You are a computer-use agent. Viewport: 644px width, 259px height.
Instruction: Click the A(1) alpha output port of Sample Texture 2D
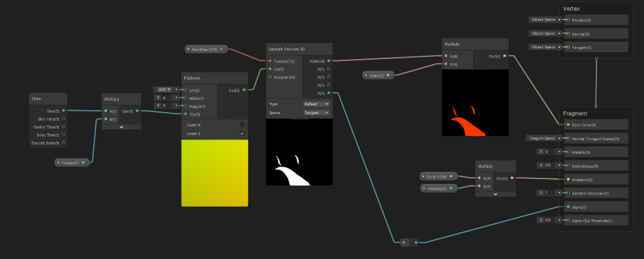pos(328,93)
